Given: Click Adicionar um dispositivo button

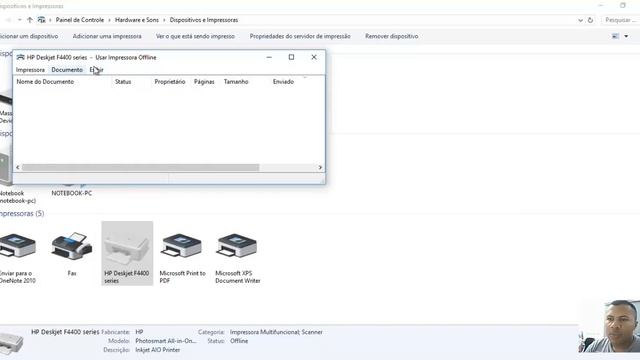Looking at the screenshot, I should point(29,36).
